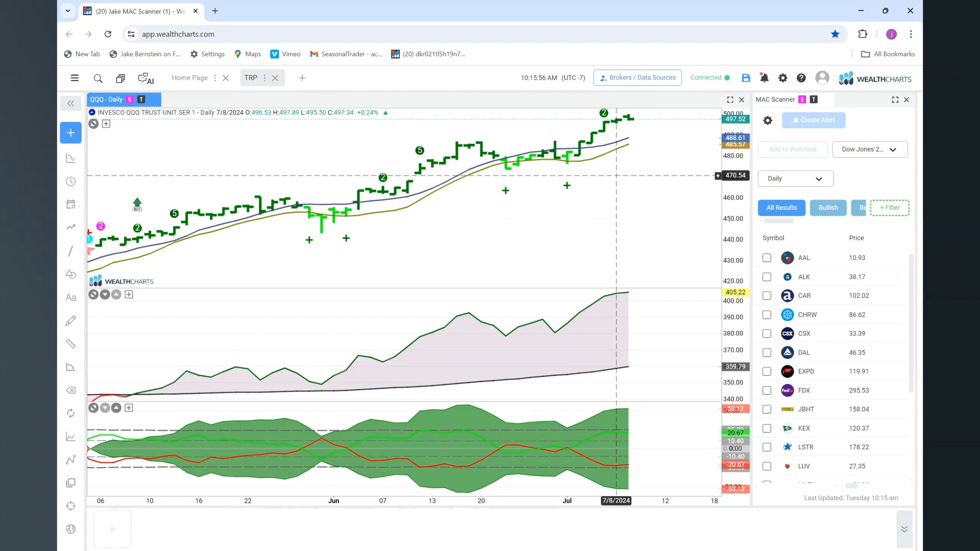Click the Add to Watchlist button

click(793, 149)
